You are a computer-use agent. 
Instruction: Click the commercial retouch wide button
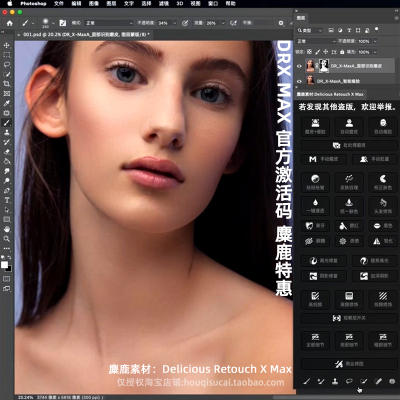pyautogui.click(x=349, y=364)
